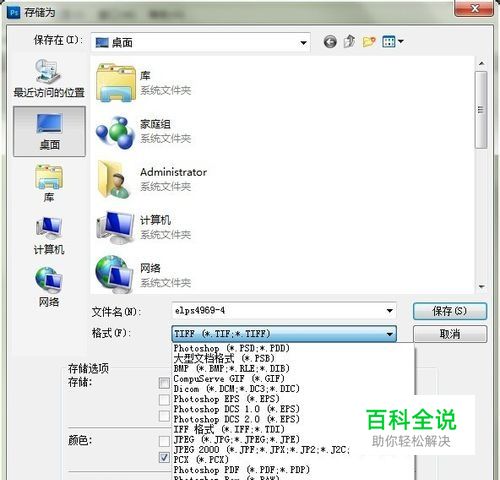The image size is (500, 480).
Task: Select Recent Places (最近访问的位置) in sidebar
Action: [x=49, y=79]
